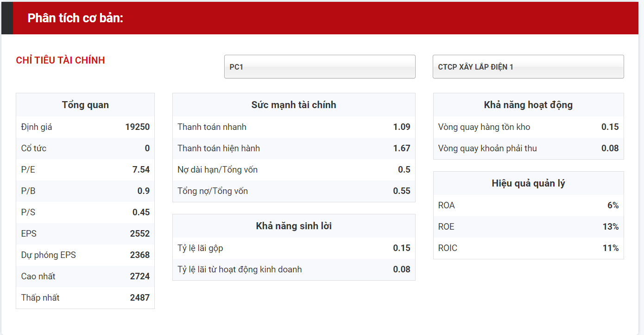Select the ROIC value 11%
This screenshot has width=644, height=335.
click(611, 248)
